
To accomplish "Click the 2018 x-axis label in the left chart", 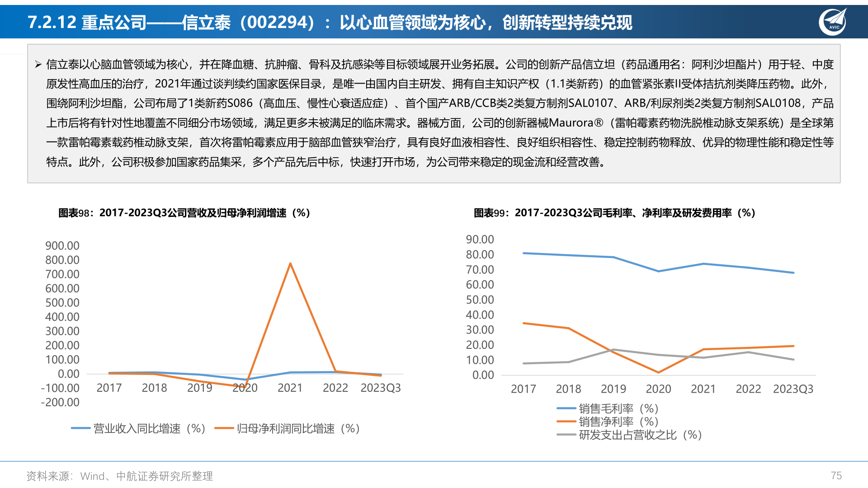I will click(x=155, y=388).
